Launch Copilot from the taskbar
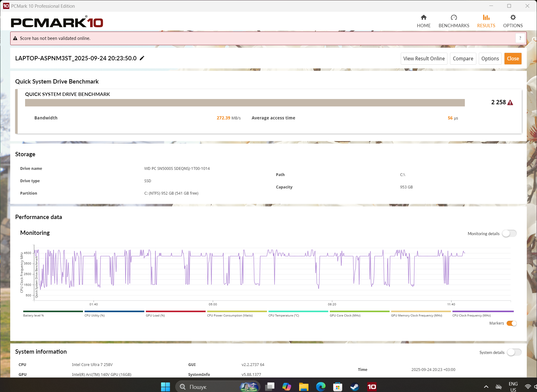 pyautogui.click(x=287, y=386)
